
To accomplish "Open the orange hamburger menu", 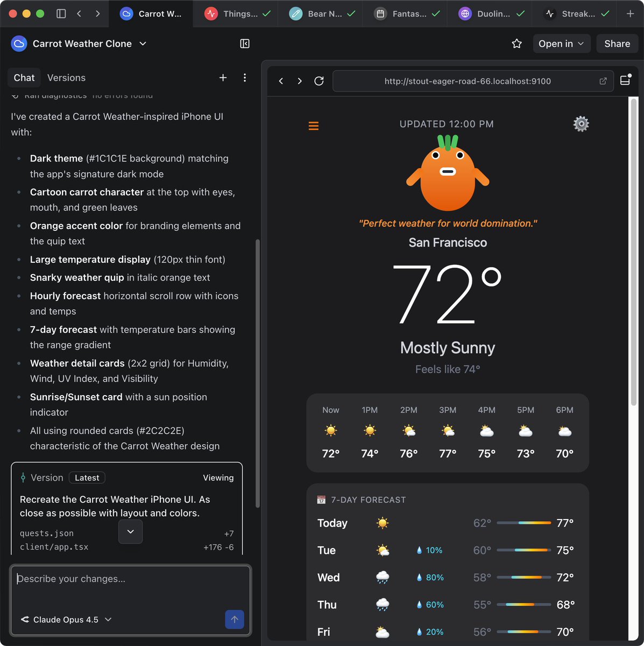I will (x=314, y=126).
